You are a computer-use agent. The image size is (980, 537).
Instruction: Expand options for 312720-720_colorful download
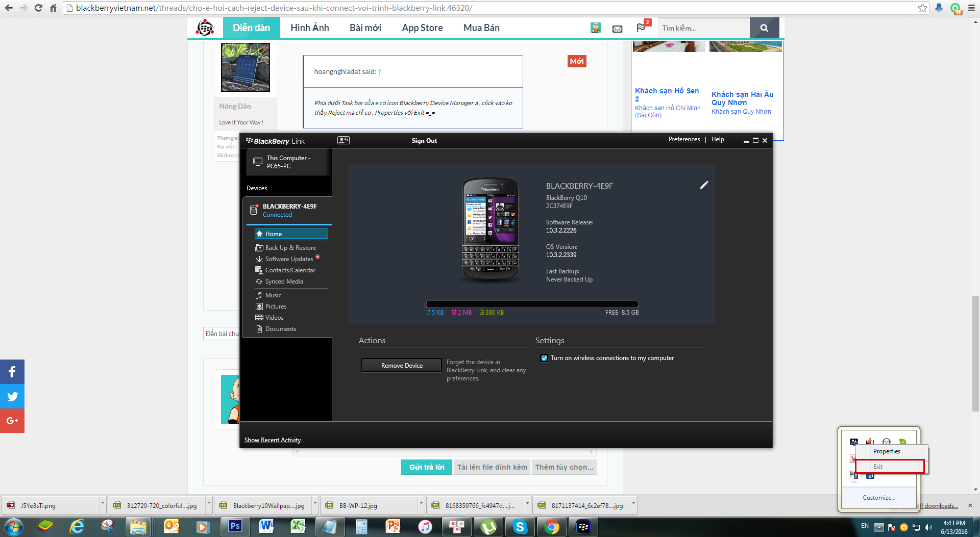coord(209,504)
